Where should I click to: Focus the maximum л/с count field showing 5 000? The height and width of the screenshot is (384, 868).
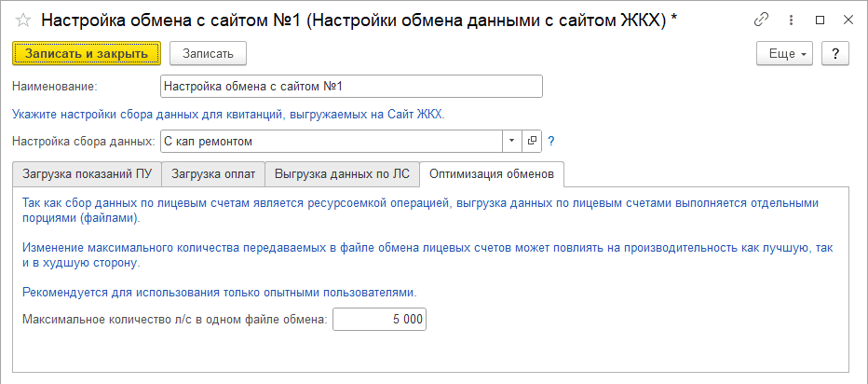380,320
